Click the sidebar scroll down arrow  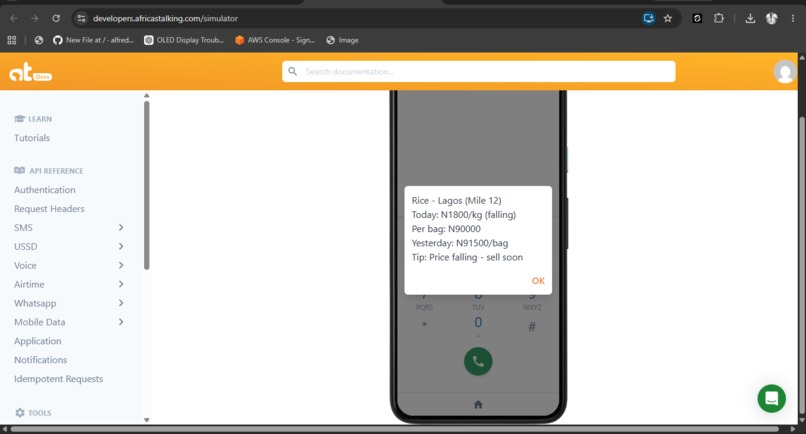click(146, 420)
